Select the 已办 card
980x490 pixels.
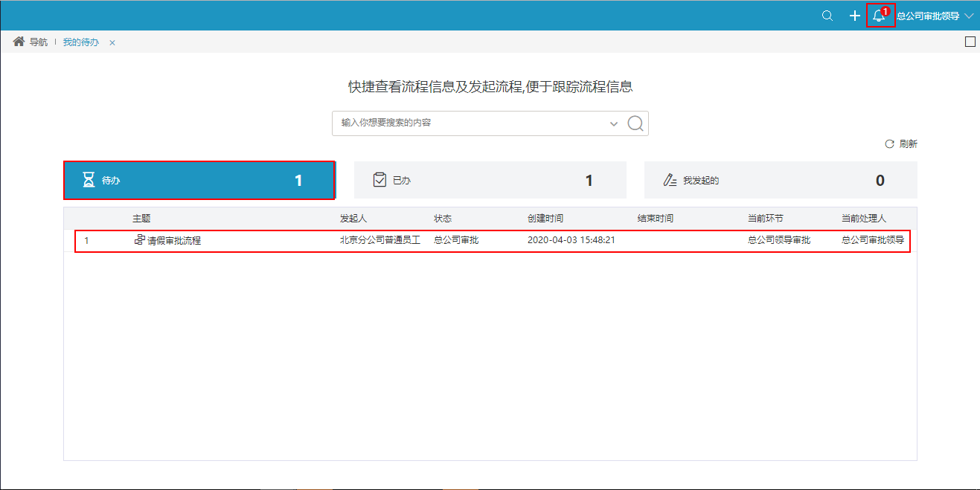pyautogui.click(x=490, y=180)
